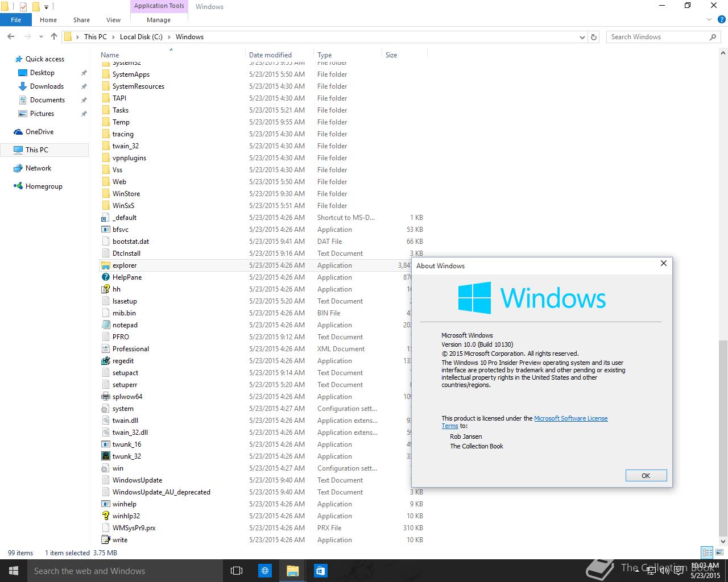The image size is (728, 582).
Task: Open the Store taskbar icon
Action: [x=320, y=571]
